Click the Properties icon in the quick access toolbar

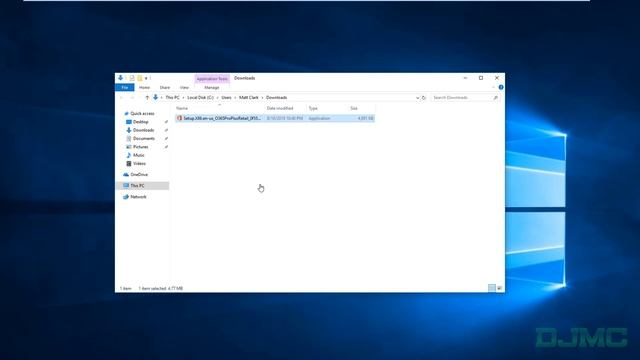132,78
